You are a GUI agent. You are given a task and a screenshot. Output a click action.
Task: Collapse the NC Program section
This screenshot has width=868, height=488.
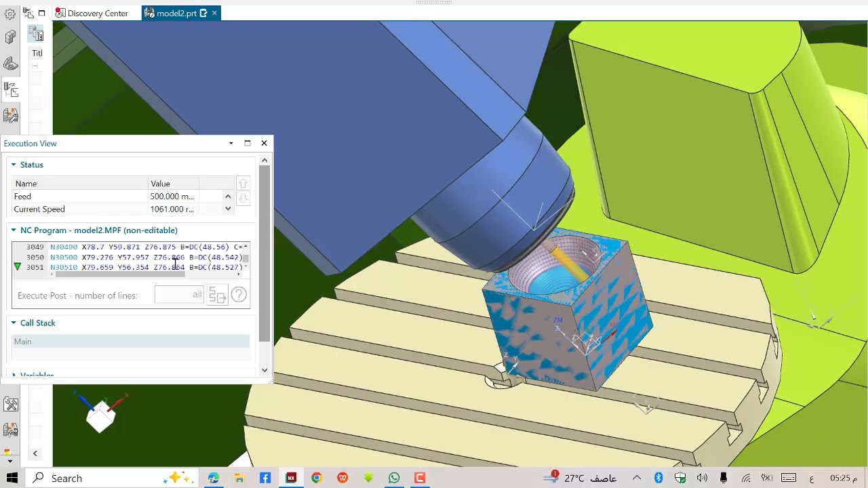13,230
